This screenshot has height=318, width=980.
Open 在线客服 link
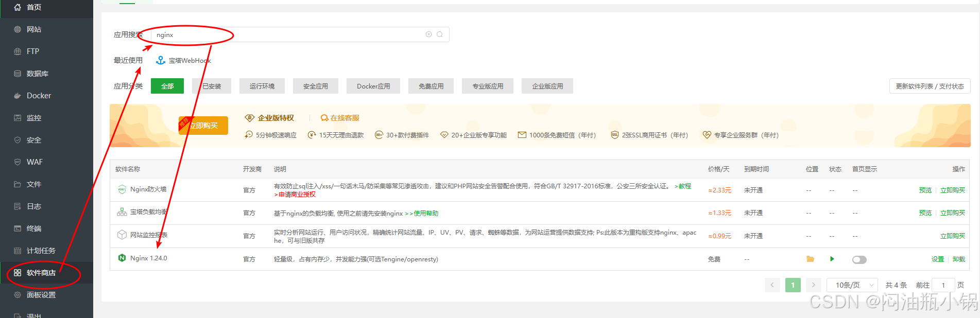coord(340,118)
